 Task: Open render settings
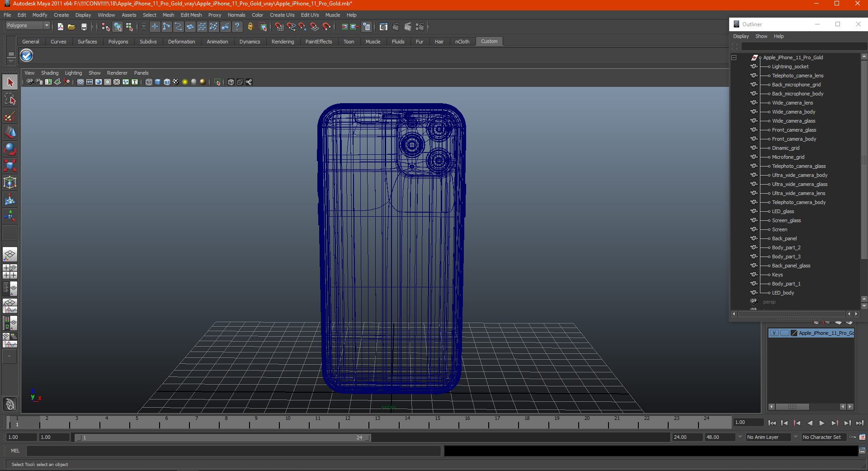420,27
